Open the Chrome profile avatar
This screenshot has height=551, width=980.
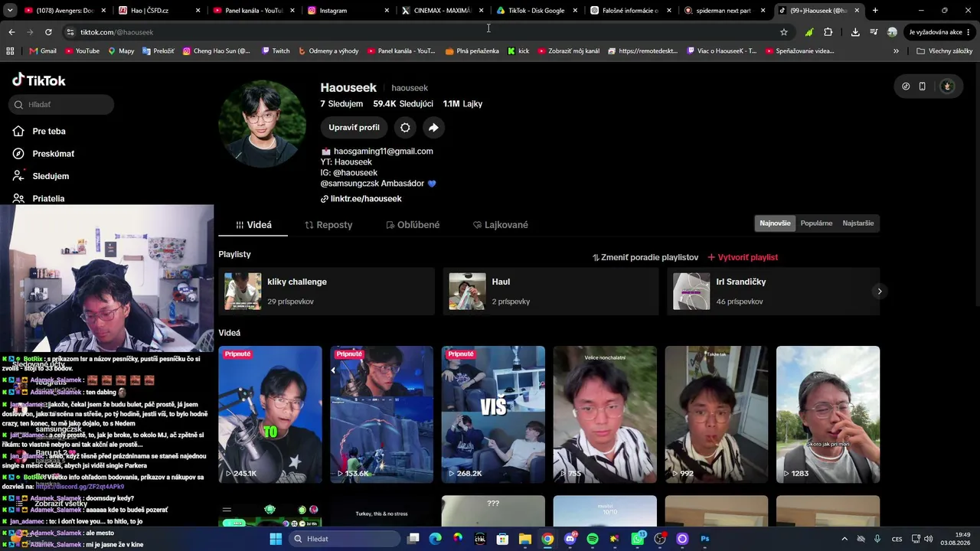pos(892,32)
